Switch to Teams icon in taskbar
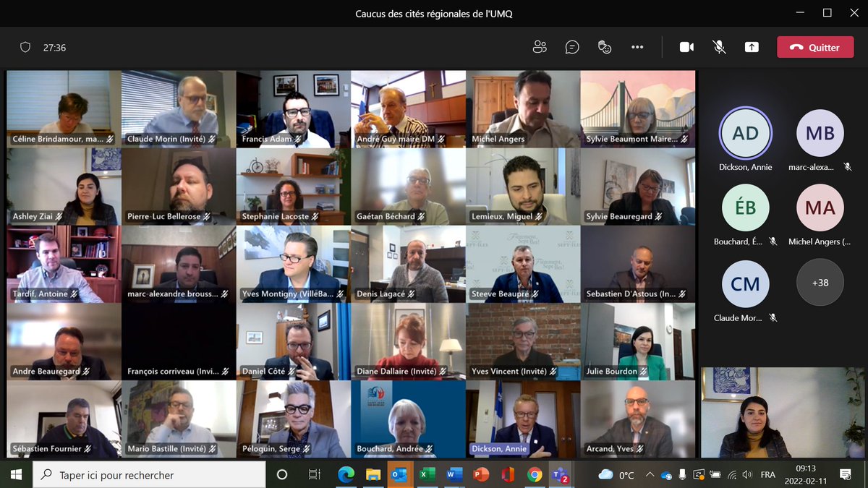The width and height of the screenshot is (868, 488). pyautogui.click(x=560, y=475)
